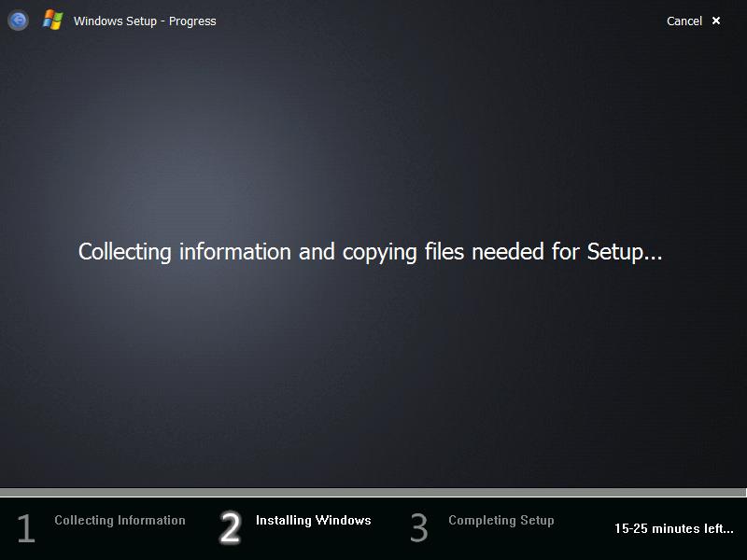Click the round blue back arrow button
The image size is (747, 560).
coord(18,21)
